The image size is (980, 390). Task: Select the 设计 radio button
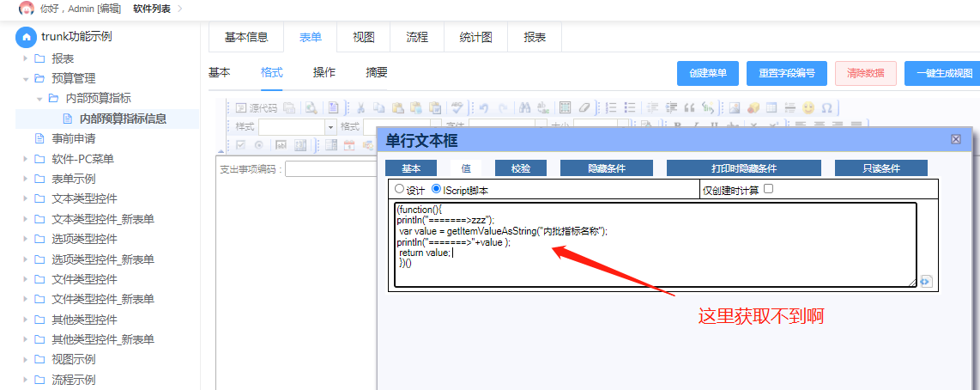pyautogui.click(x=399, y=188)
